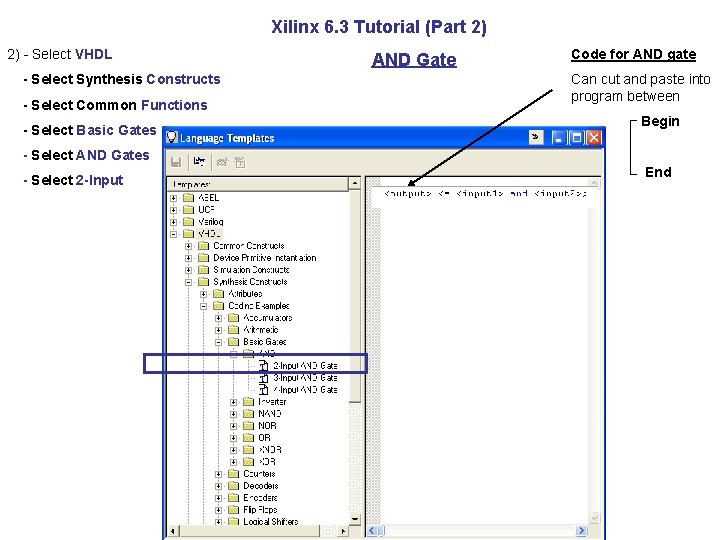Select the Attributes tree label

[245, 293]
